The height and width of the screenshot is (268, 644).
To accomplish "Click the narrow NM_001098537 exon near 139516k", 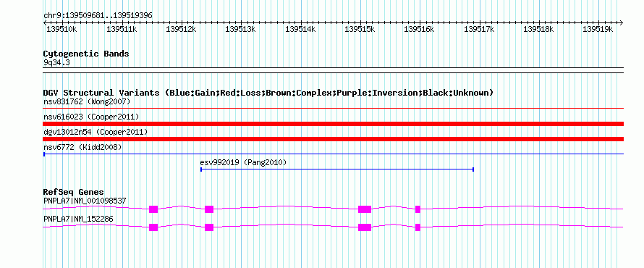I will 418,209.
